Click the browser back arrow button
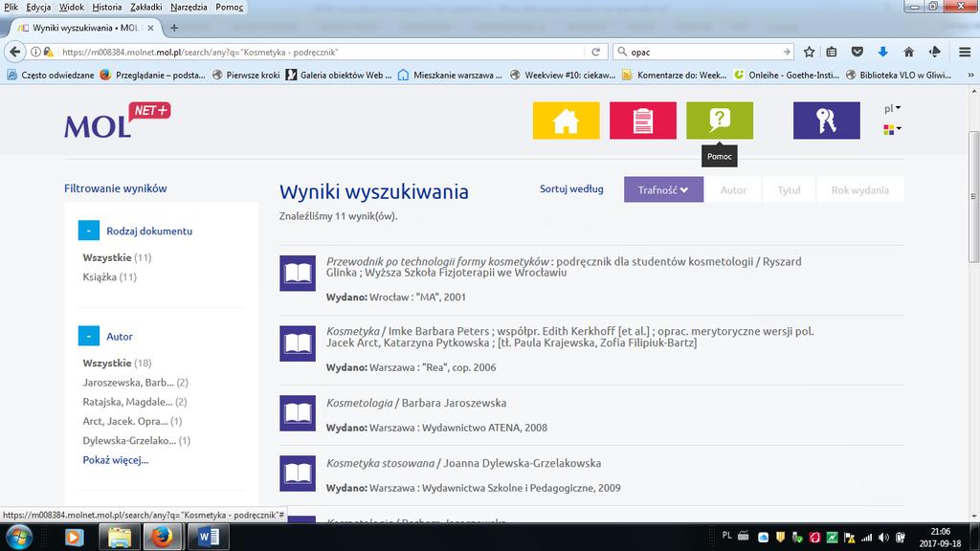 coord(15,52)
